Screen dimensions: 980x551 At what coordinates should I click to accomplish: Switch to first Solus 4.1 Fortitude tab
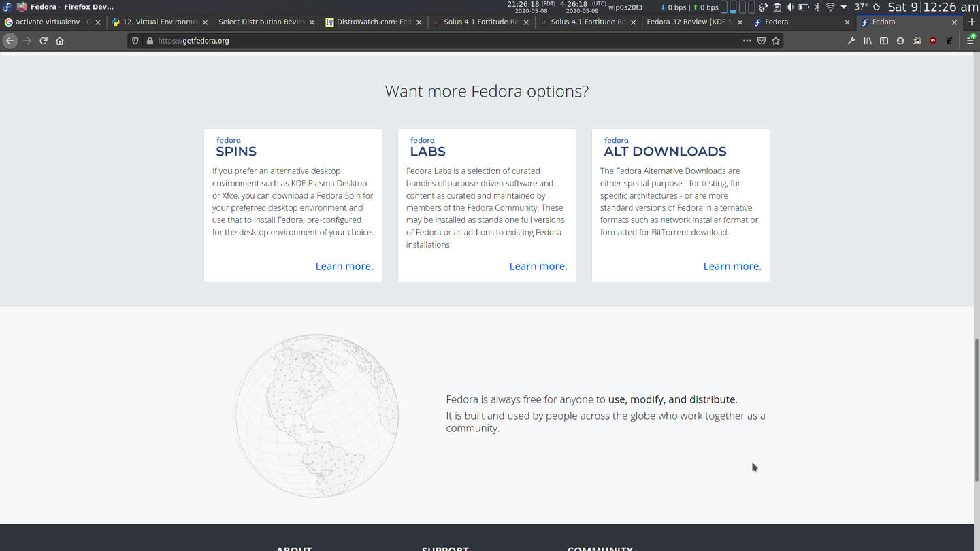coord(481,22)
